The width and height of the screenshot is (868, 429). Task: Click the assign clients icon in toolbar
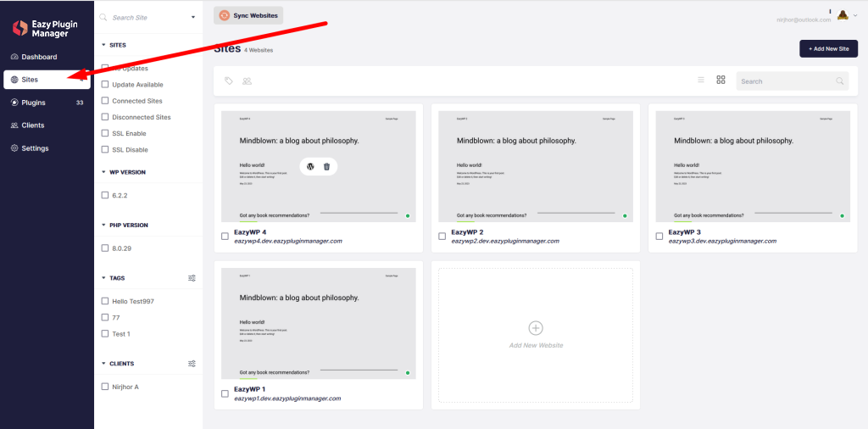247,81
